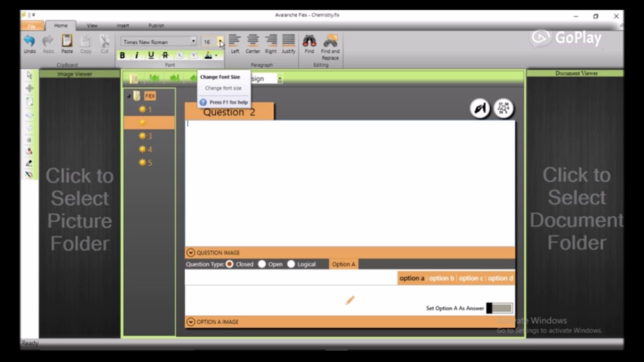Click the round numbers icon above editor
The width and height of the screenshot is (644, 362).
pos(504,108)
